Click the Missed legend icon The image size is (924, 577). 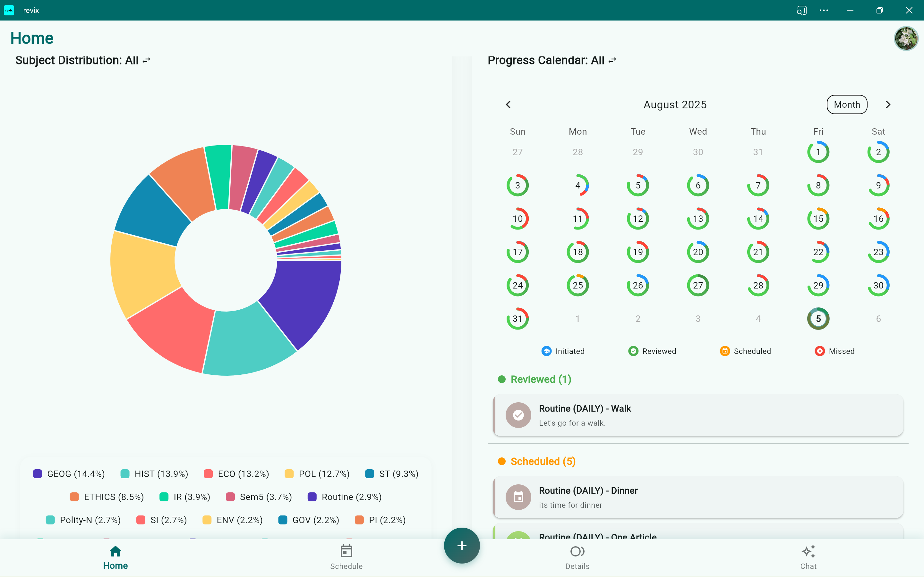(x=820, y=351)
